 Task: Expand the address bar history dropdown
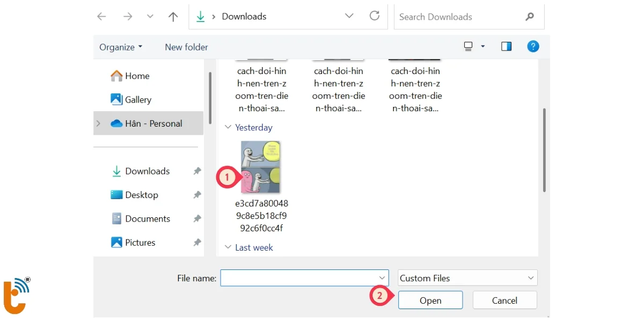click(x=349, y=16)
